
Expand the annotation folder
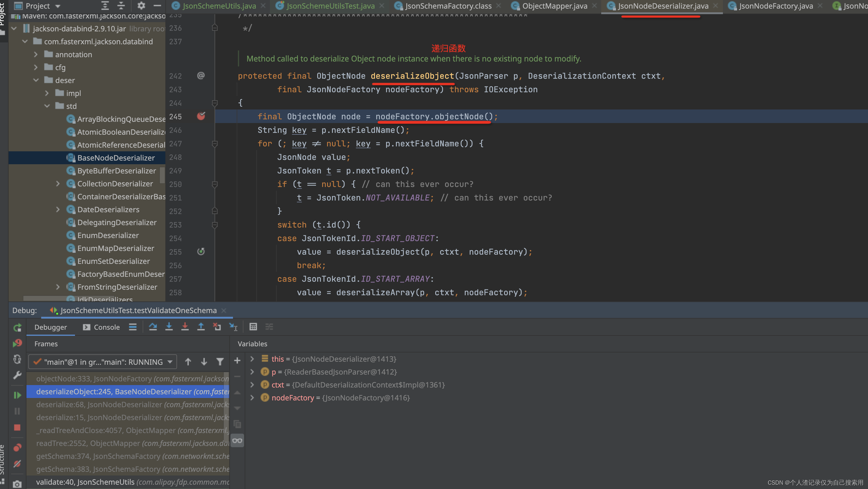point(36,54)
